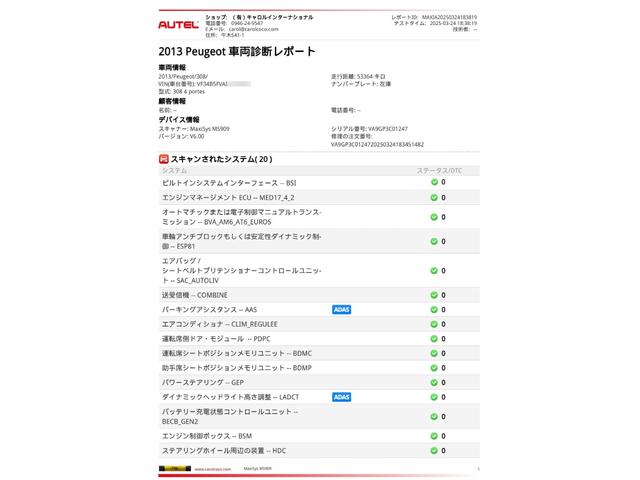Click the scanner name MaxiSys MS909
The height and width of the screenshot is (480, 640).
tap(210, 129)
